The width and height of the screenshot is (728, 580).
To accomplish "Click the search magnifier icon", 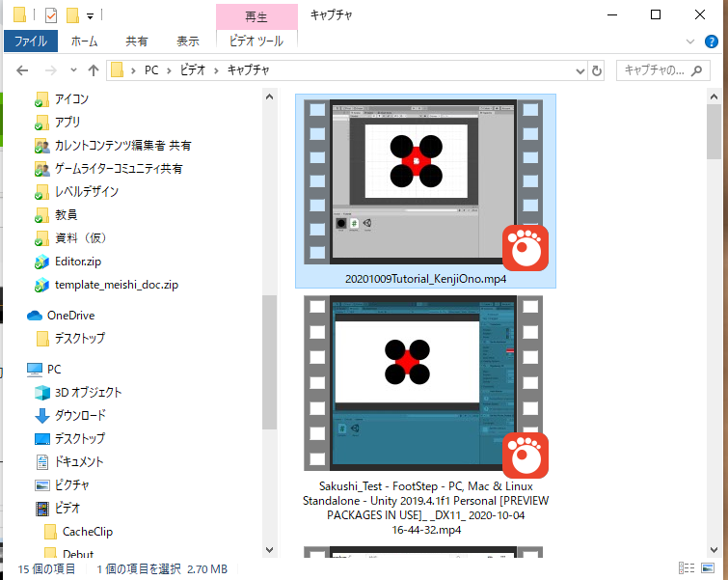I will [x=696, y=70].
